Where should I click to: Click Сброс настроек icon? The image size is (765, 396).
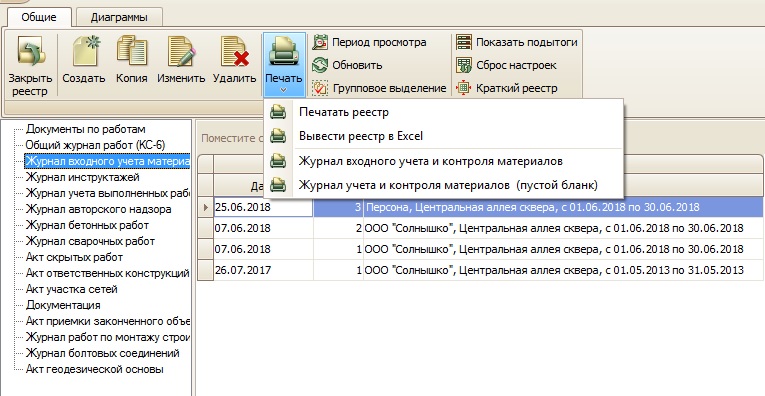(x=463, y=65)
